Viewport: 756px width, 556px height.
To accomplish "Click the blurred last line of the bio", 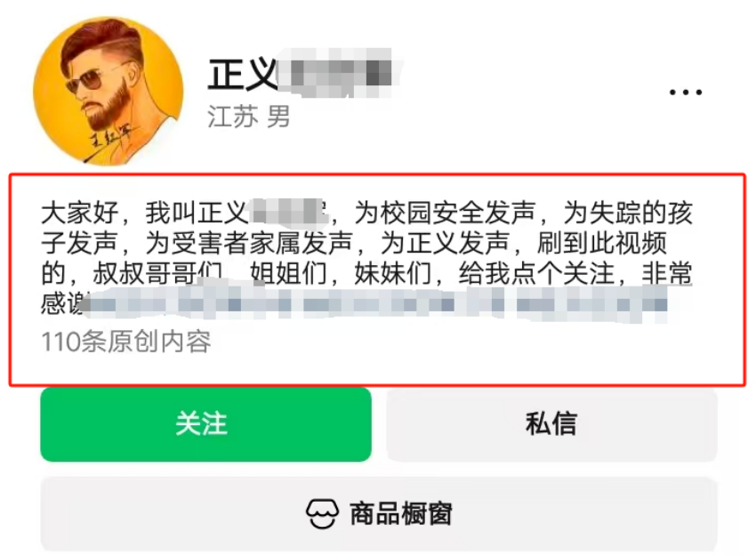I will pyautogui.click(x=377, y=304).
